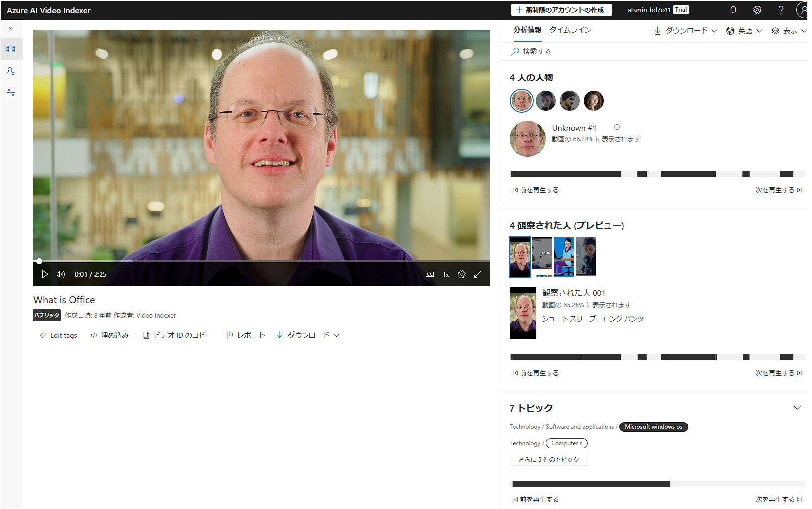
Task: Click 前を再生する under observed people
Action: point(536,373)
